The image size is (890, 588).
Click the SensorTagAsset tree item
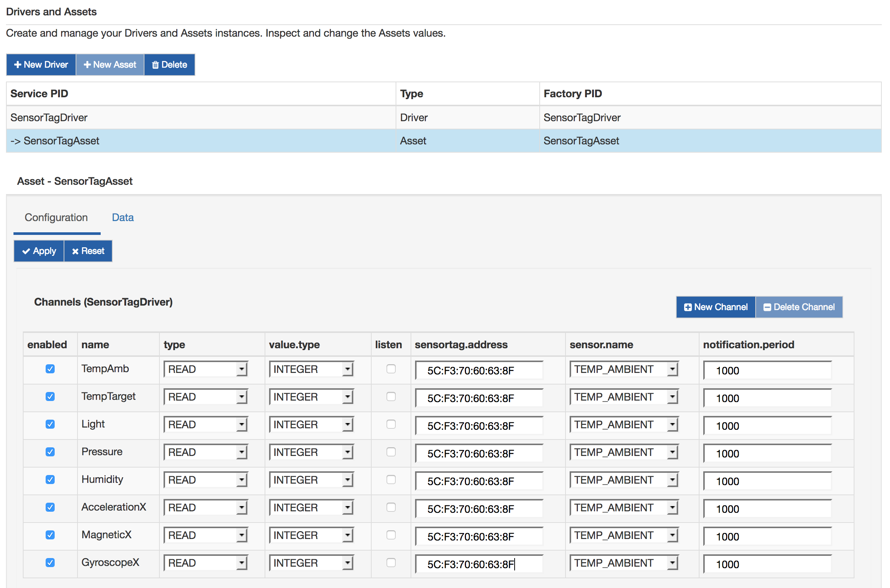tap(57, 140)
